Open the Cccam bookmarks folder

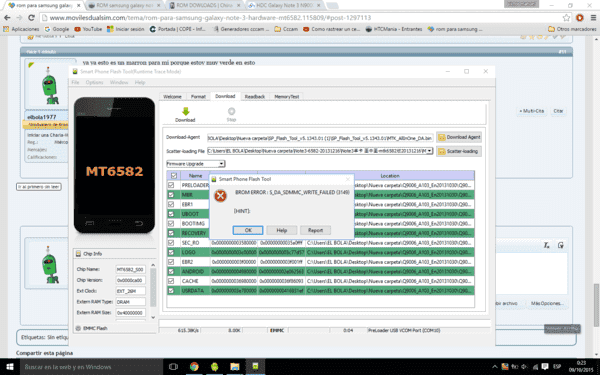286,29
